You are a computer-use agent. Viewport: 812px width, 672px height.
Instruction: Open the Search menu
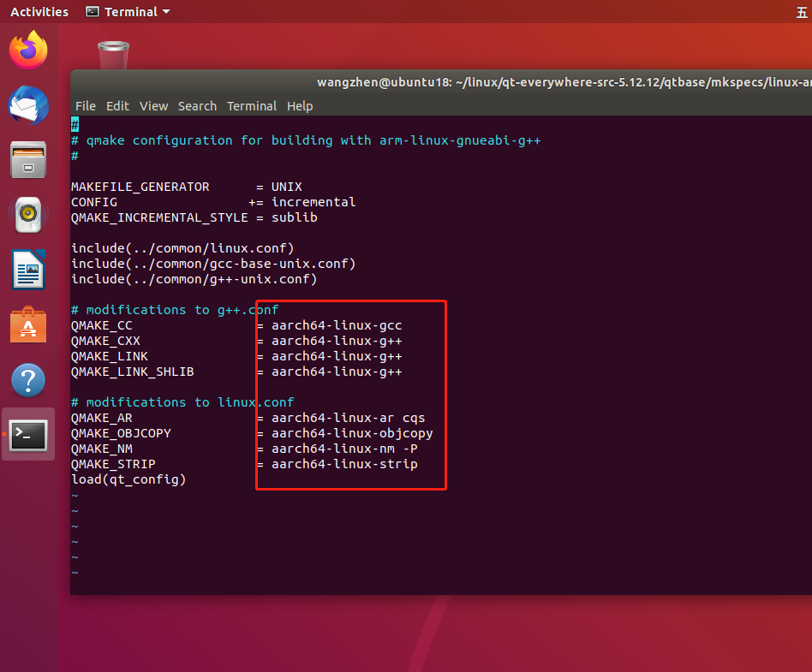coord(197,106)
